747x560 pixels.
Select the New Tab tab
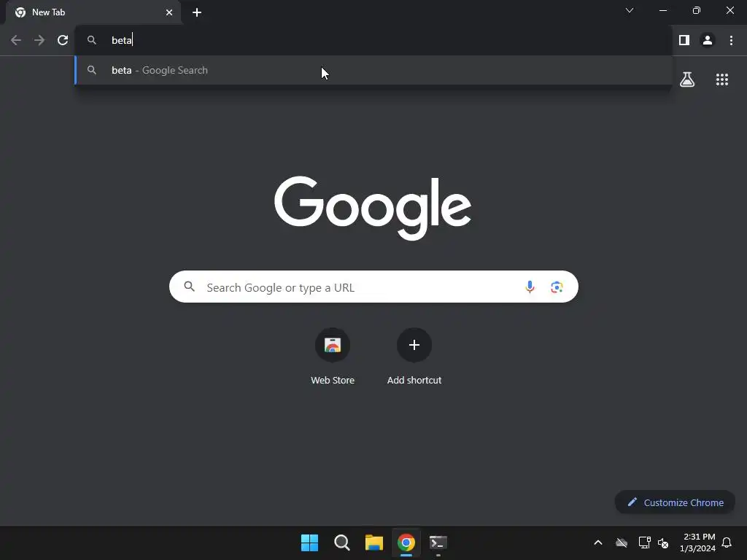[x=93, y=12]
